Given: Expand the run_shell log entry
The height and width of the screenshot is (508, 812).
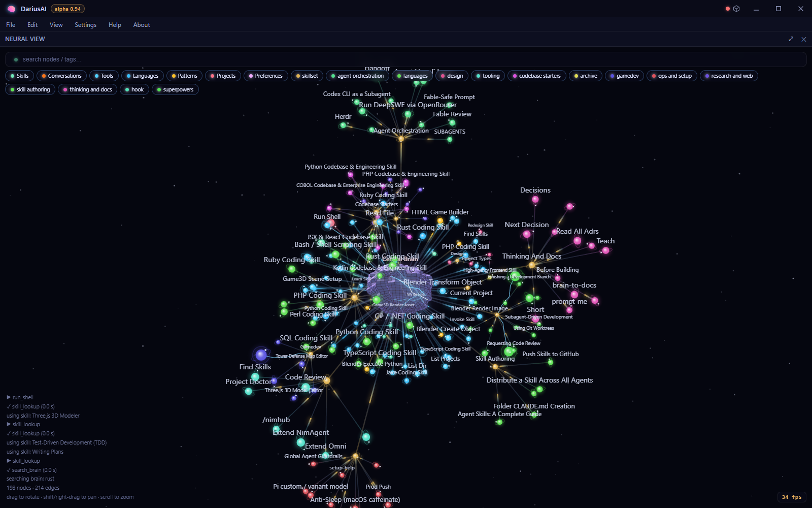Looking at the screenshot, I should [20, 397].
